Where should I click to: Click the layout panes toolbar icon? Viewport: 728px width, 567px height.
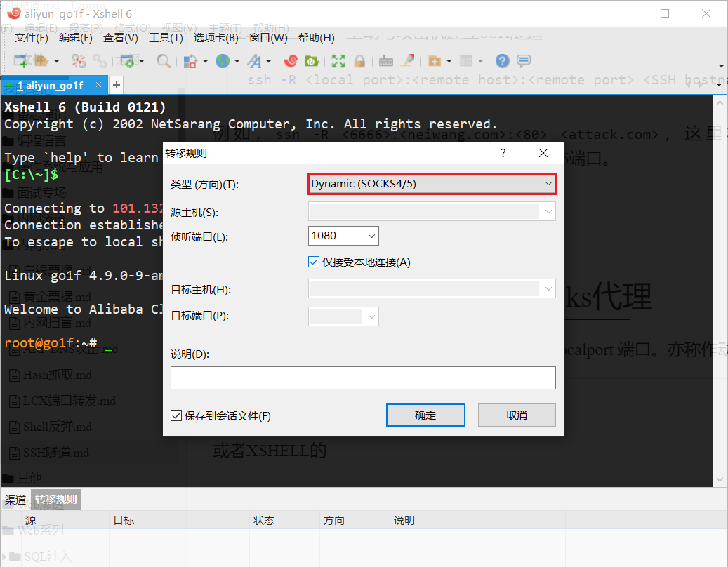click(x=466, y=61)
